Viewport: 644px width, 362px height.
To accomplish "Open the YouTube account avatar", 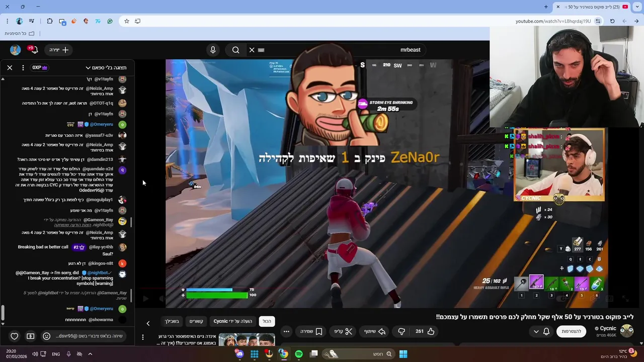I will pyautogui.click(x=15, y=49).
